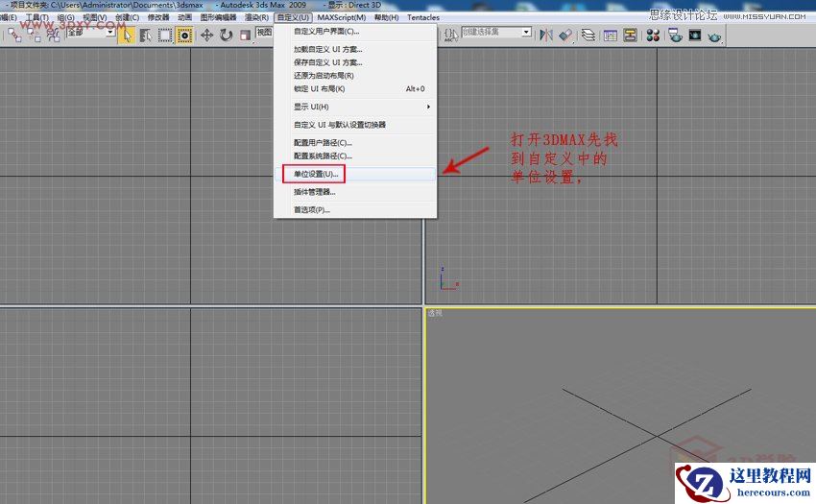Open the 视图(V) menu
The height and width of the screenshot is (504, 816).
(95, 17)
